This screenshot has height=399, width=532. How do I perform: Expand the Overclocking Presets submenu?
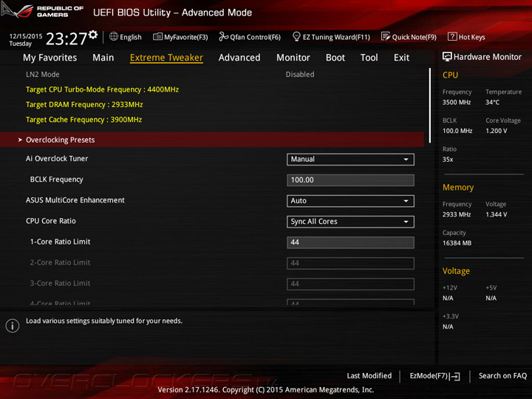coord(212,140)
